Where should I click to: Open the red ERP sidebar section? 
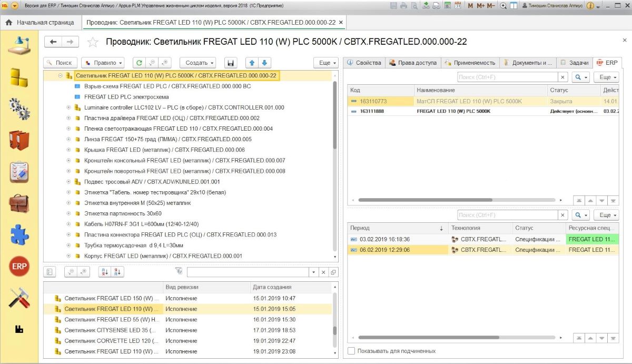click(19, 267)
